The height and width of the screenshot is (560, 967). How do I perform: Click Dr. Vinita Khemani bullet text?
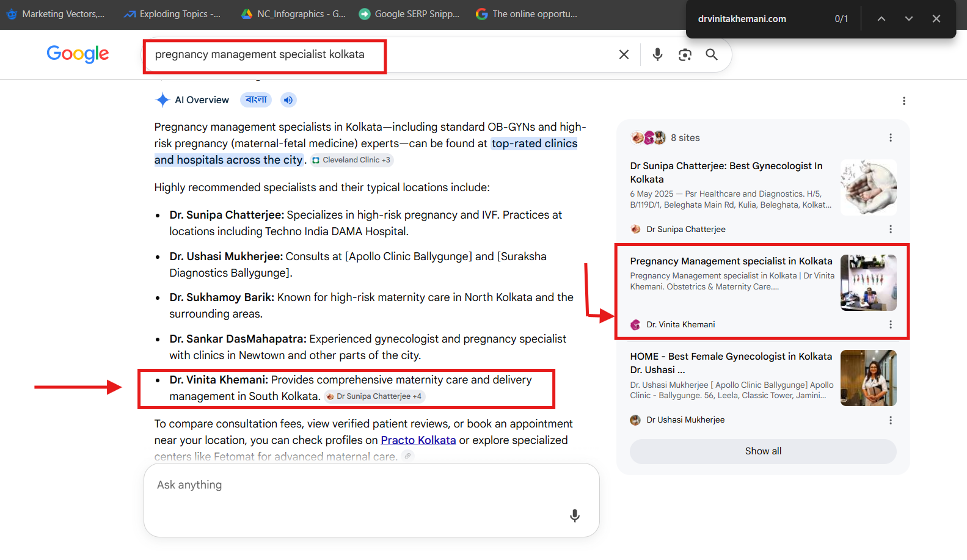(x=351, y=388)
